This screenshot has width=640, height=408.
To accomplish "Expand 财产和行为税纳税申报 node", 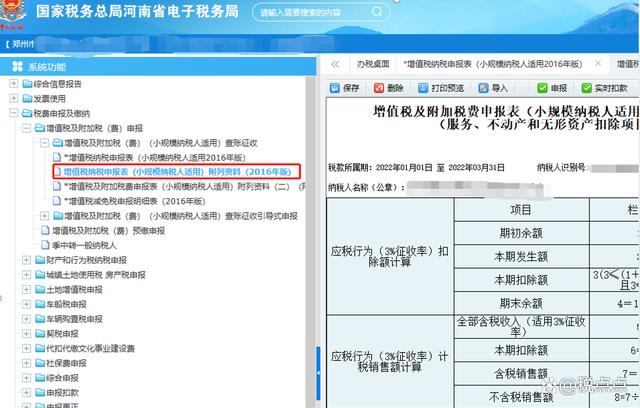I will pyautogui.click(x=26, y=260).
